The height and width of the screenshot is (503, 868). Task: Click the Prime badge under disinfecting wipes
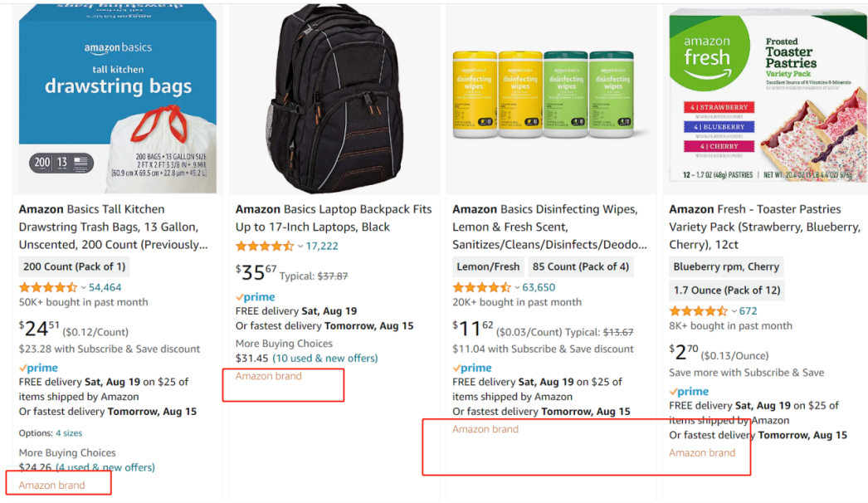472,368
